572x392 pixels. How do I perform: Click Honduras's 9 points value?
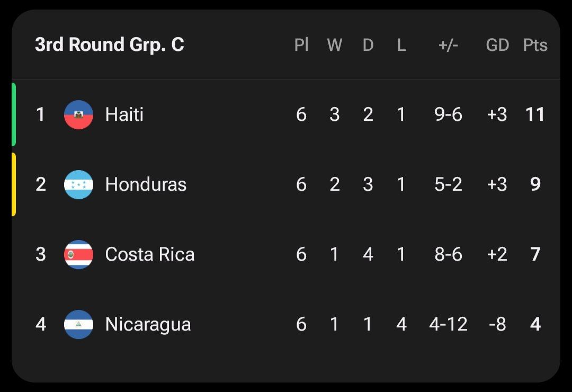(x=535, y=184)
